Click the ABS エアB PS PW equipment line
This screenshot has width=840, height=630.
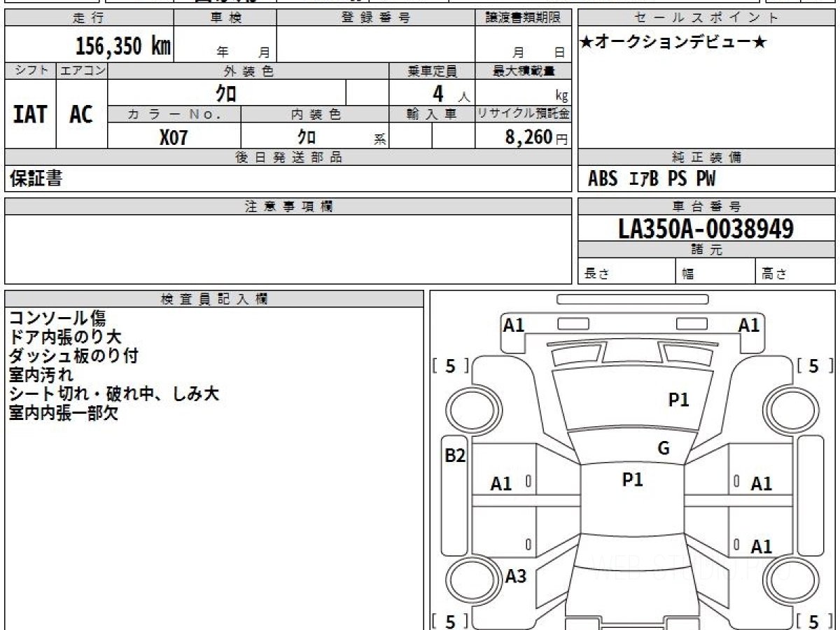pyautogui.click(x=652, y=179)
